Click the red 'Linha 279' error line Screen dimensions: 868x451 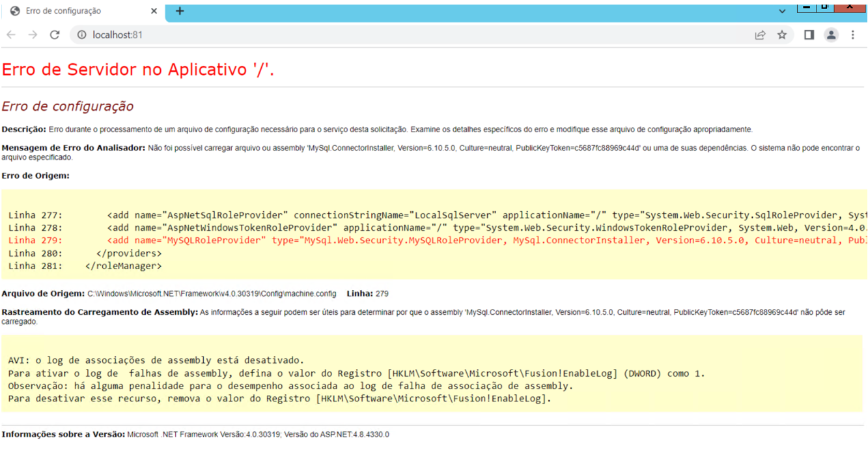coord(437,240)
